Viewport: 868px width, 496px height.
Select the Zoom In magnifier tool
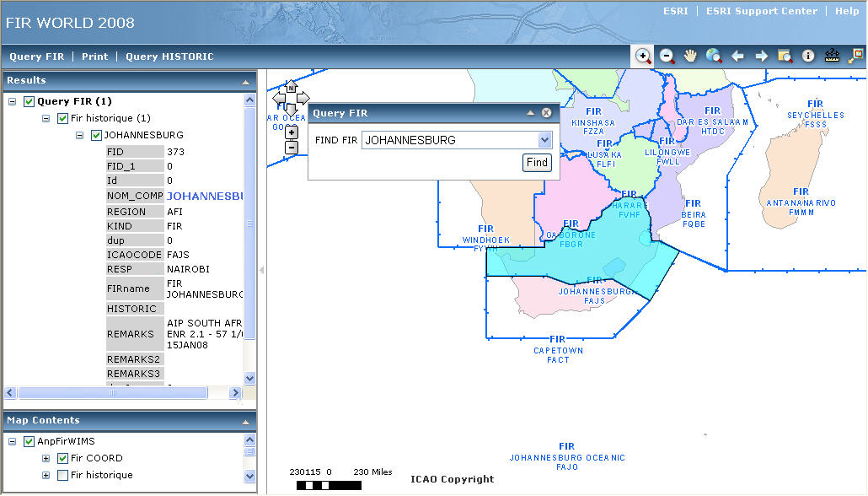click(x=643, y=57)
